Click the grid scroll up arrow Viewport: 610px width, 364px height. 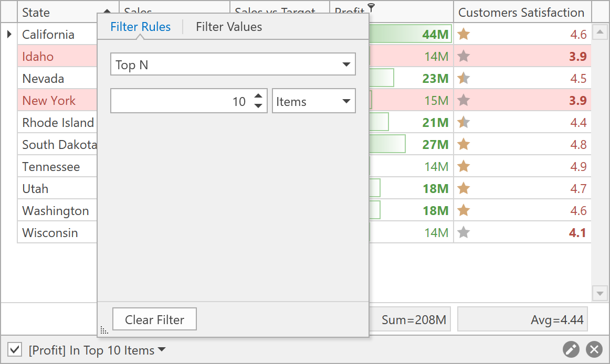pyautogui.click(x=600, y=32)
